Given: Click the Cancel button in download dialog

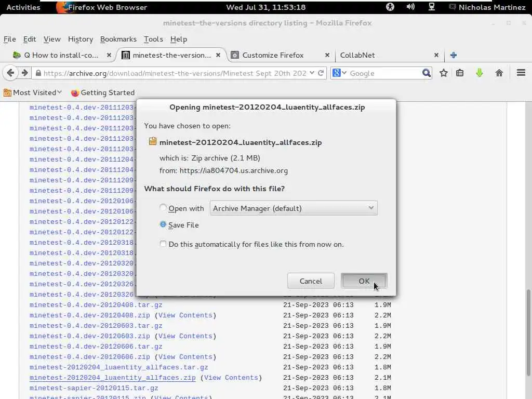Looking at the screenshot, I should [x=311, y=281].
